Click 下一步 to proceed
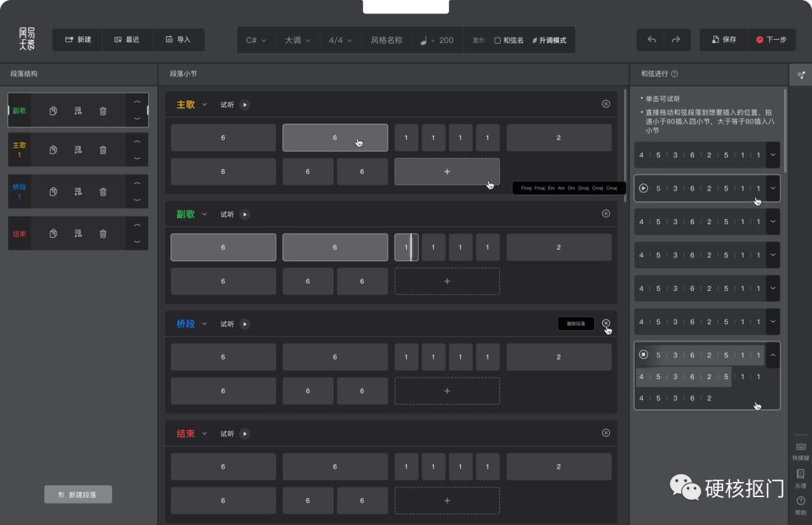This screenshot has height=525, width=812. pyautogui.click(x=771, y=39)
